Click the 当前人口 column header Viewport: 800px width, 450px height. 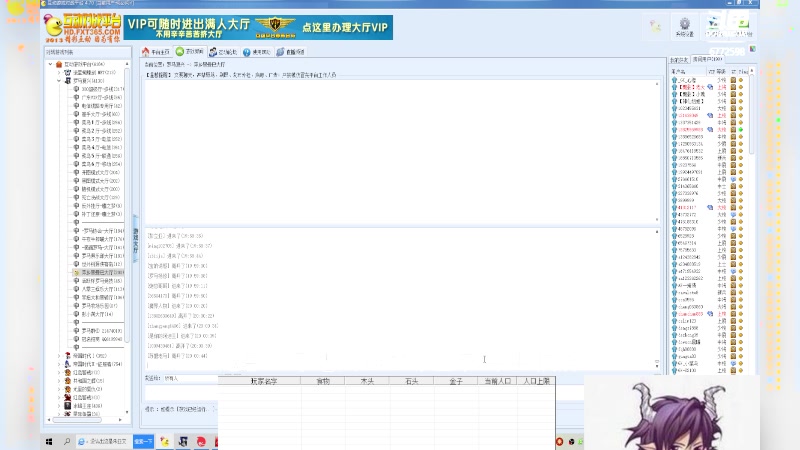tap(497, 381)
